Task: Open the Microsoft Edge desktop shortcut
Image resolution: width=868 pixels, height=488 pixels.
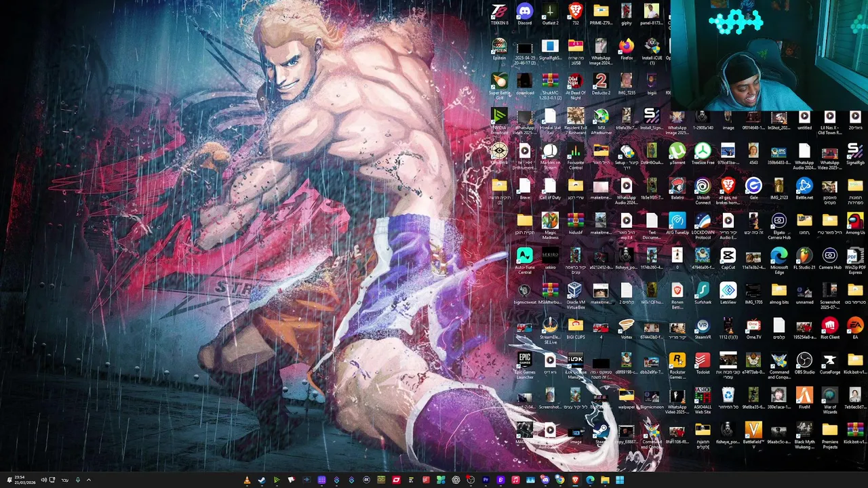Action: (779, 262)
